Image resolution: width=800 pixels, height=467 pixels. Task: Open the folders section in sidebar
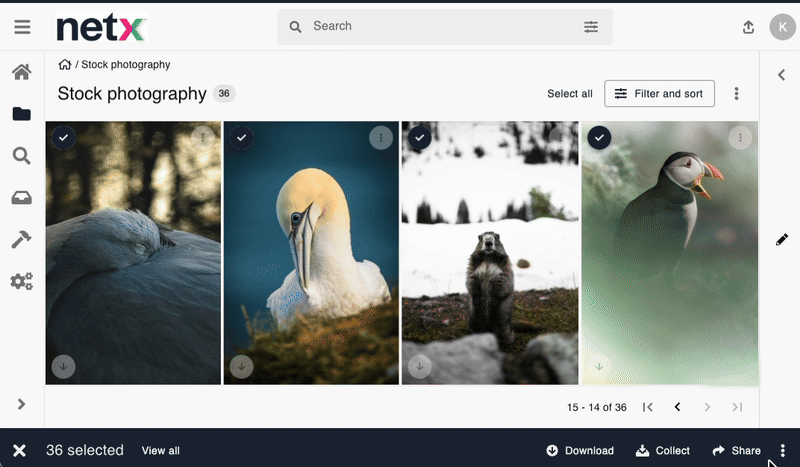click(x=21, y=114)
